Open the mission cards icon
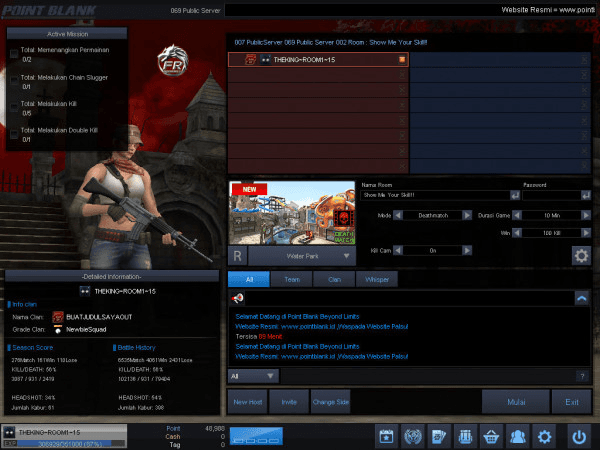Image resolution: width=600 pixels, height=450 pixels. (437, 436)
